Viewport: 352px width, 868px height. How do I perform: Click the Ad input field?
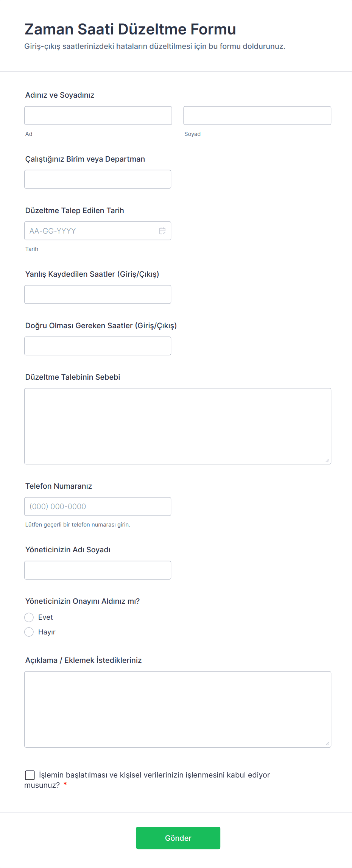[x=98, y=115]
